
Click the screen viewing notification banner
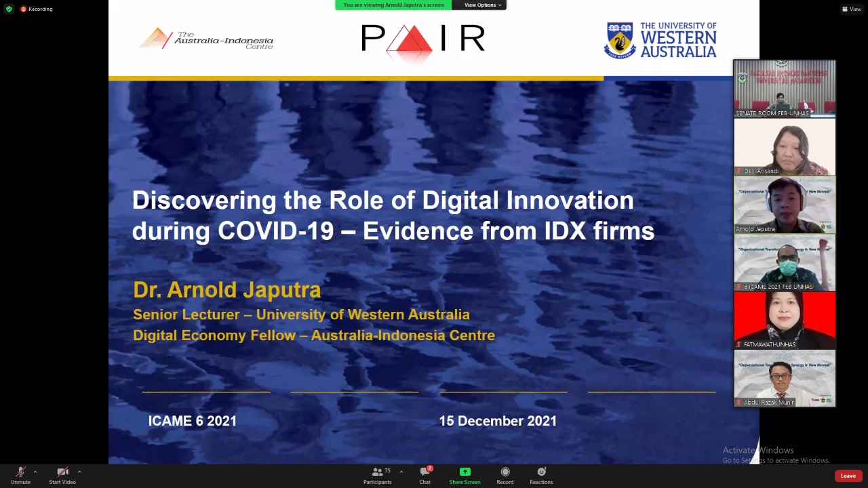[x=393, y=5]
